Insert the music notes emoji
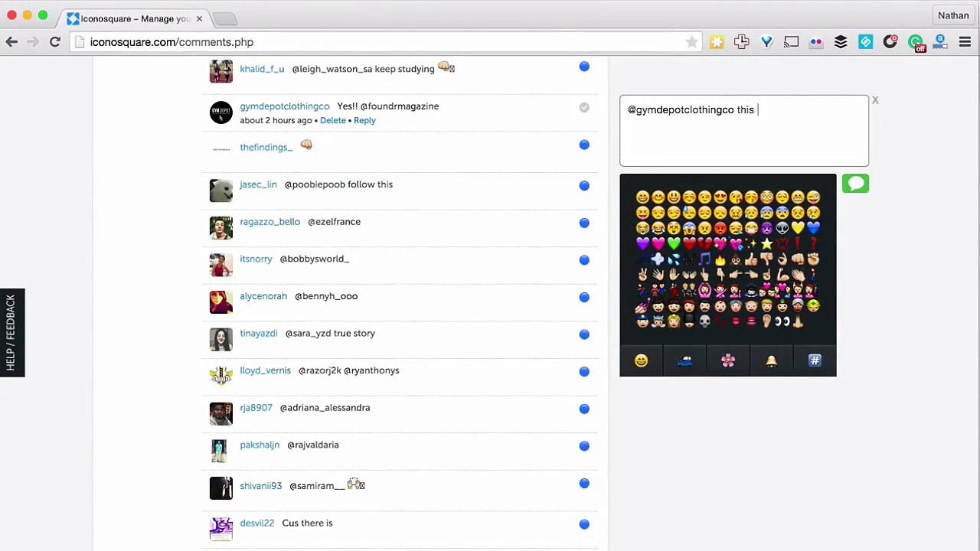This screenshot has height=551, width=980. (x=705, y=259)
